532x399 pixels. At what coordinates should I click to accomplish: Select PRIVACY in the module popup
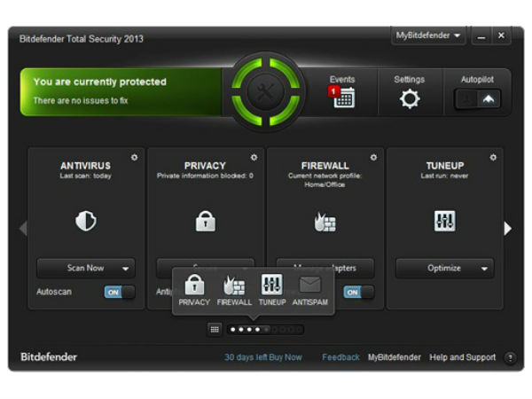tap(194, 290)
